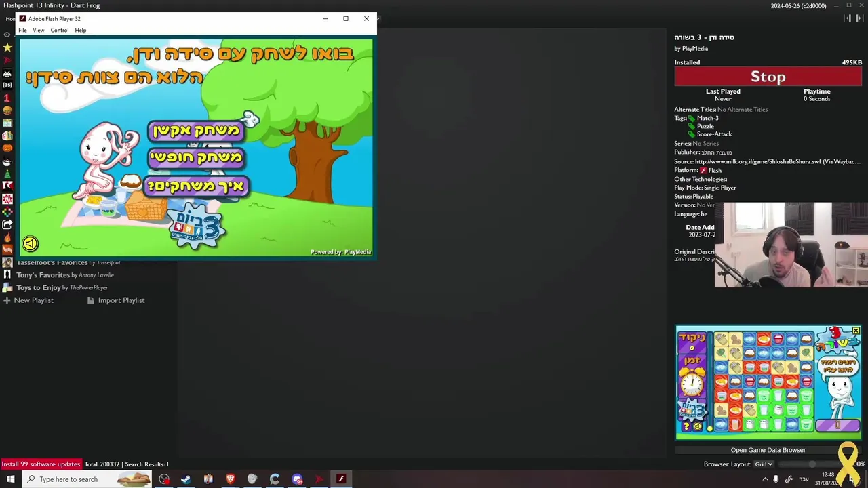
Task: Adjust the browser zoom slider handle
Action: (812, 464)
